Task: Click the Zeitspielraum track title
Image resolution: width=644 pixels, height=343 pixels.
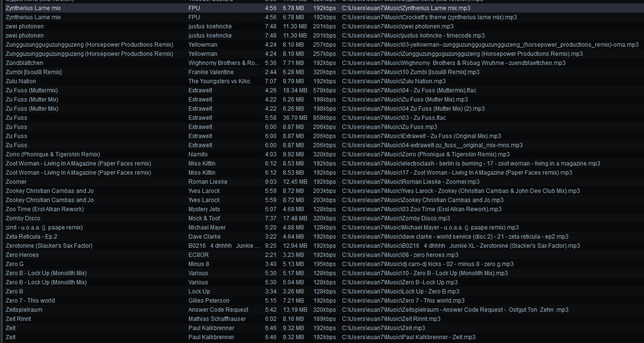Action: point(25,310)
